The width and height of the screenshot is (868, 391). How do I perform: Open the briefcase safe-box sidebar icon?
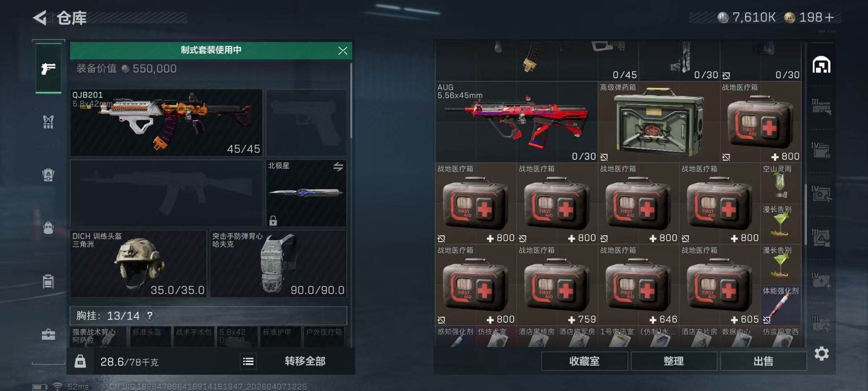48,334
